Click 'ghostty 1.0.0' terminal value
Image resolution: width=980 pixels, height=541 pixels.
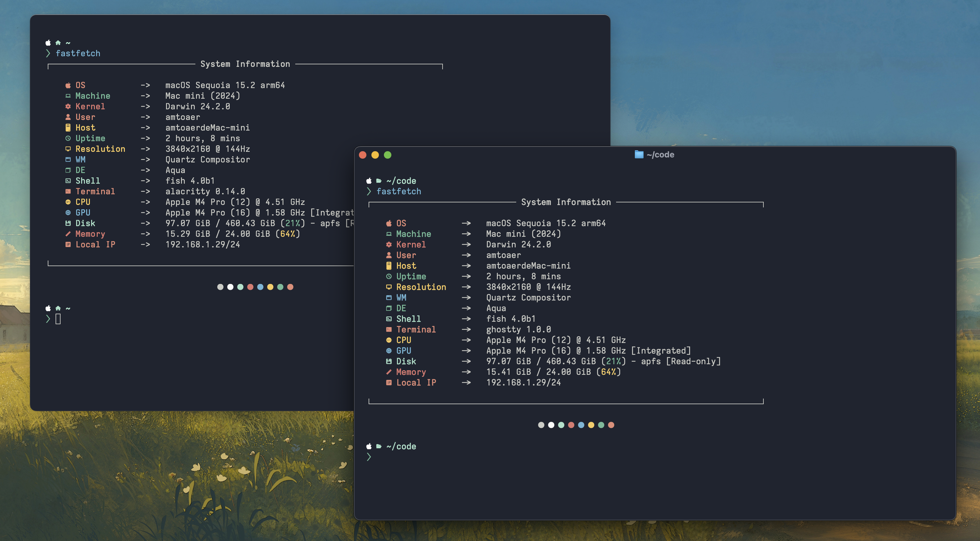[518, 330]
